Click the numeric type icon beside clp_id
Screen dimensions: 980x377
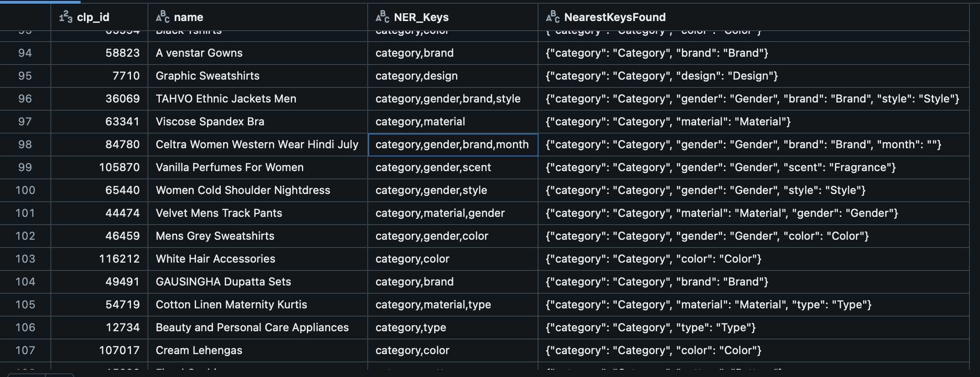(x=65, y=17)
